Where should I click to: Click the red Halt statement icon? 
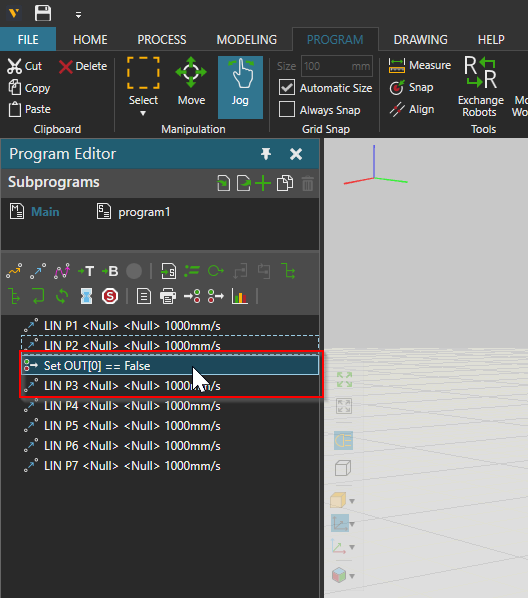(110, 296)
